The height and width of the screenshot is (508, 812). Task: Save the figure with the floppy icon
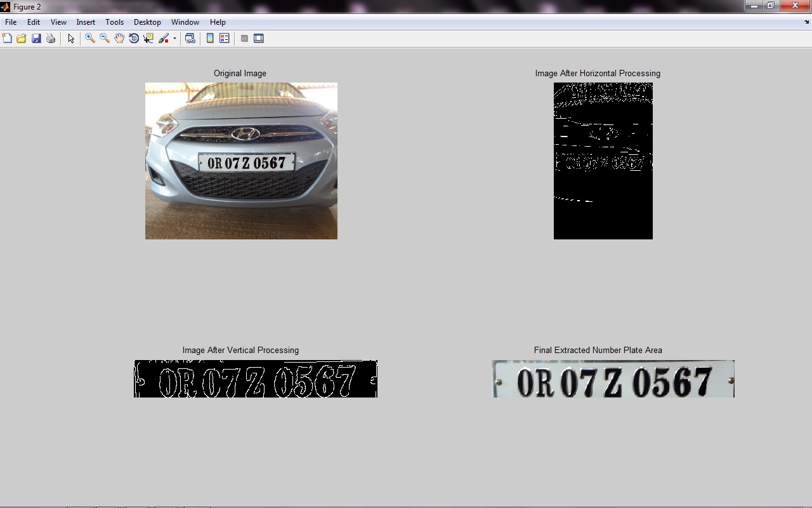coord(36,39)
